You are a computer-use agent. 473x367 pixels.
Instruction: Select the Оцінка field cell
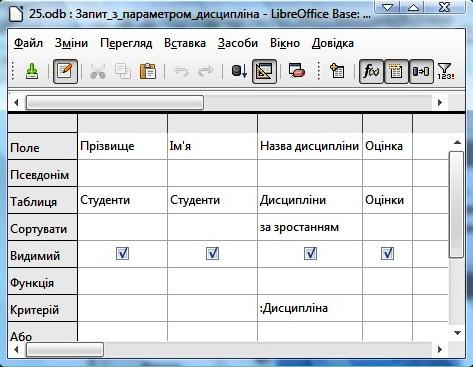(387, 146)
